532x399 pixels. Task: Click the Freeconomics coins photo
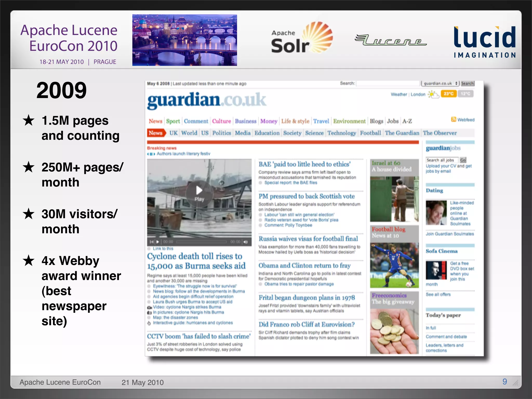point(394,331)
